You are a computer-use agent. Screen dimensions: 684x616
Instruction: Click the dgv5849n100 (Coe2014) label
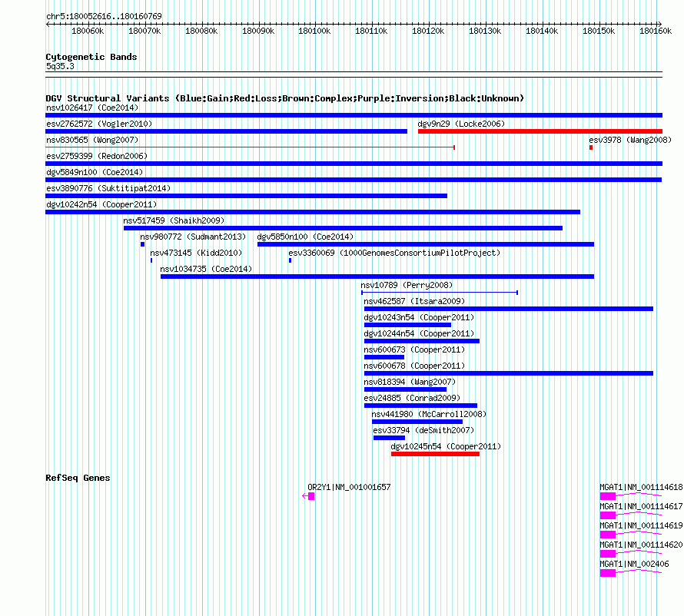(95, 172)
